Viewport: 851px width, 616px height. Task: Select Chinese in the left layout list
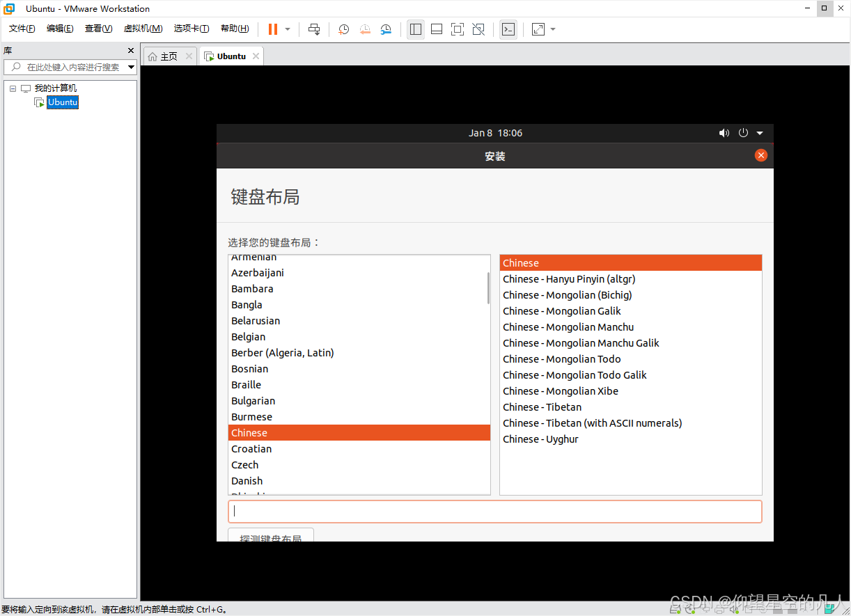[x=359, y=433]
